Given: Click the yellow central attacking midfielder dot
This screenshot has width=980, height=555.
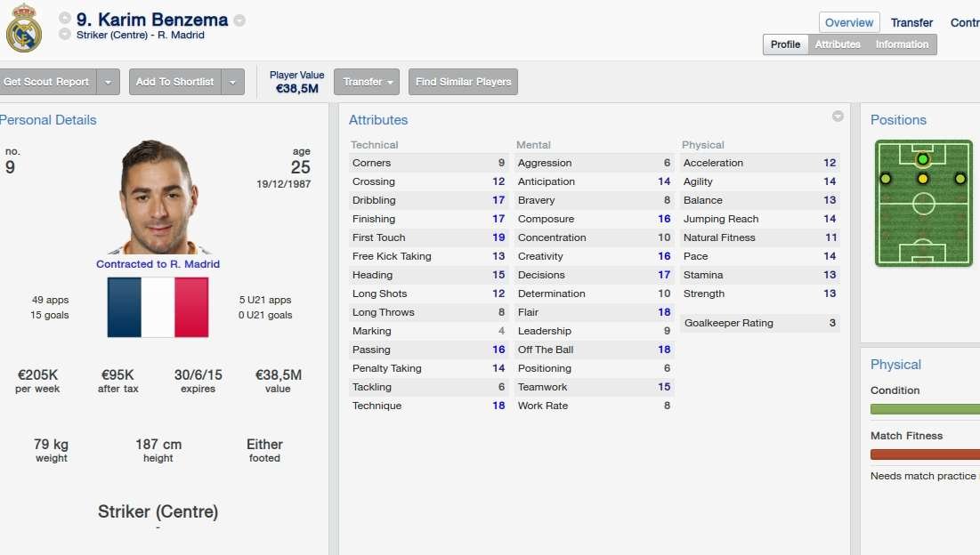Looking at the screenshot, I should pyautogui.click(x=923, y=179).
